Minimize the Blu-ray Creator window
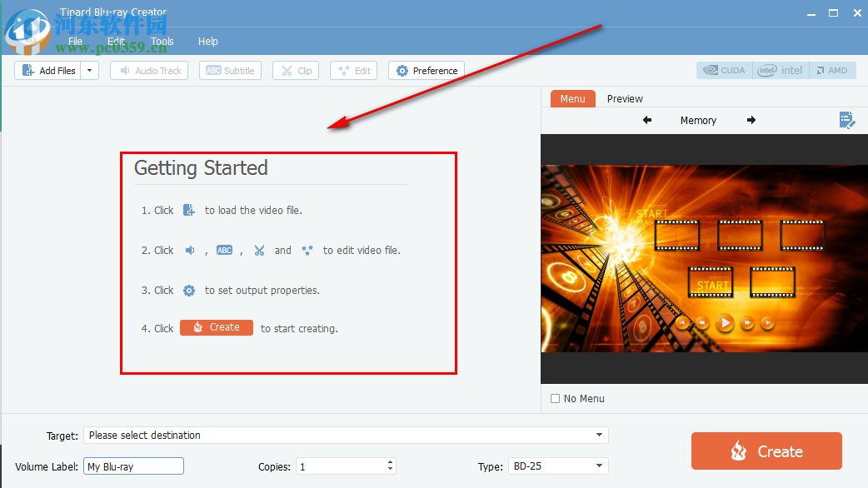This screenshot has width=868, height=488. coord(811,13)
